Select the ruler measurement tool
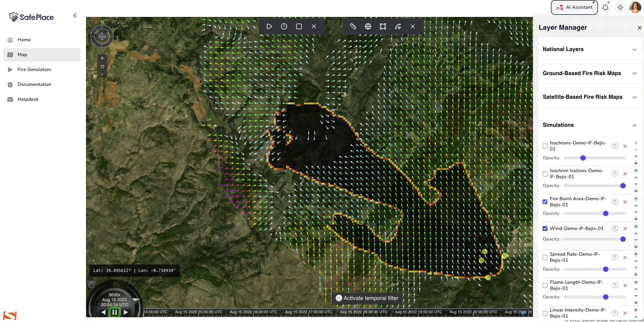Screen dimensions: 644x322 (x=353, y=26)
